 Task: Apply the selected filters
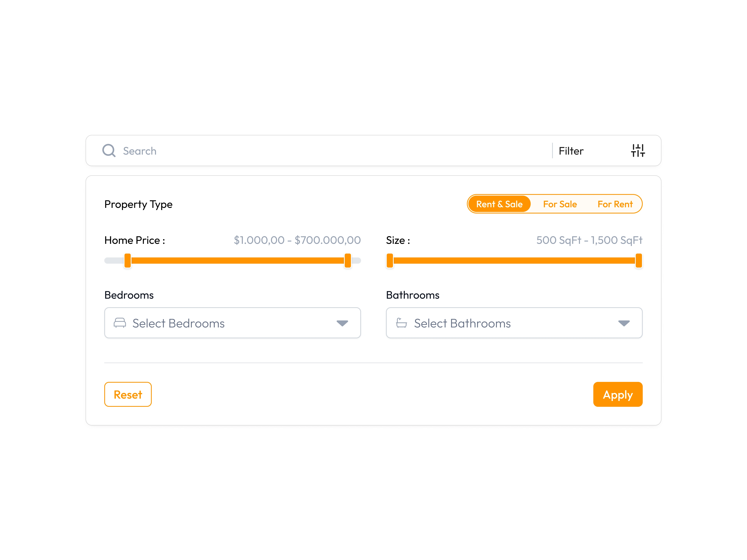point(618,394)
